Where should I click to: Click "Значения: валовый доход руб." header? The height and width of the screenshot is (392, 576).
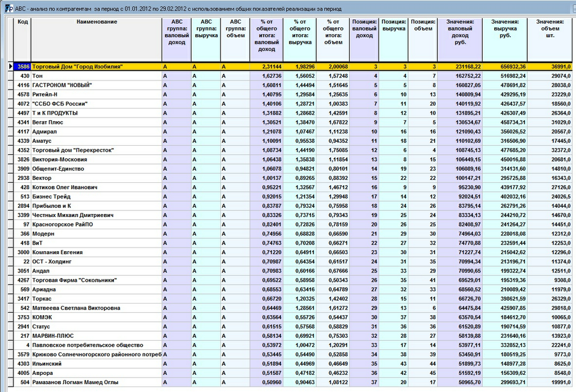click(x=460, y=40)
